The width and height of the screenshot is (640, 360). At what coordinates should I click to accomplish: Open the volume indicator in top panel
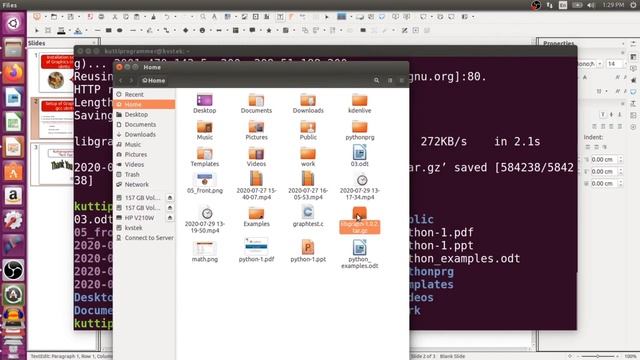[591, 5]
